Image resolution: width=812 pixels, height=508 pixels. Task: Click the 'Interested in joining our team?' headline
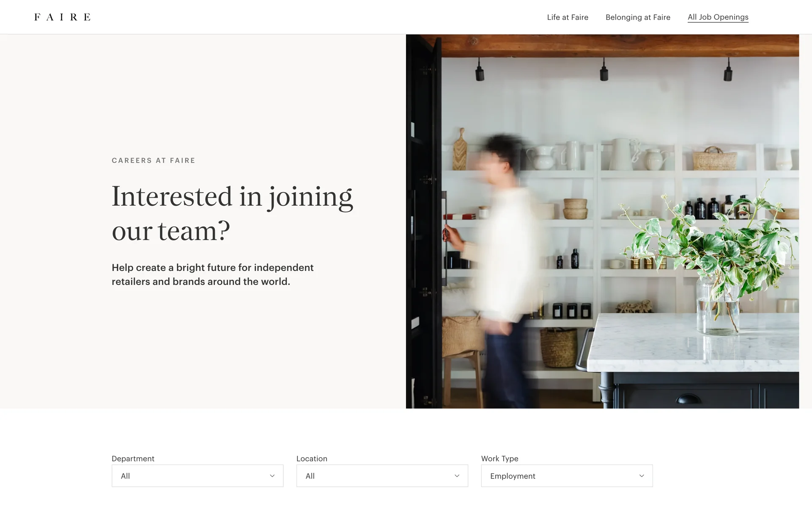pos(232,213)
